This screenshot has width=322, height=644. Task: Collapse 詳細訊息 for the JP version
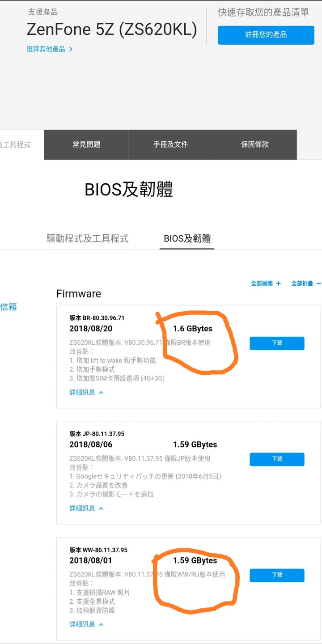point(86,508)
